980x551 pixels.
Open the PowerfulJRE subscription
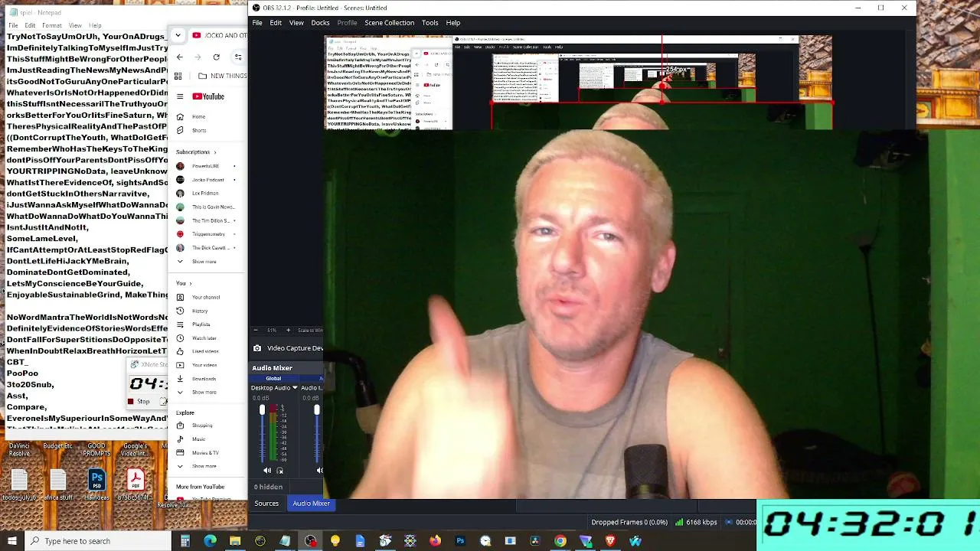coord(205,166)
